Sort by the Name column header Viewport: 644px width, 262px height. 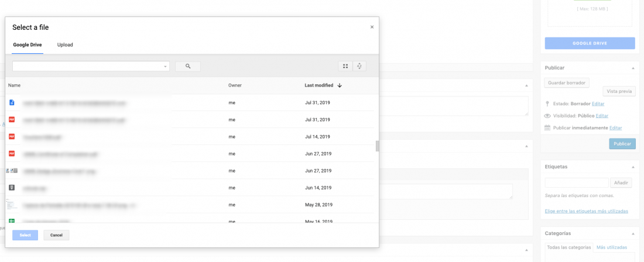(x=15, y=85)
